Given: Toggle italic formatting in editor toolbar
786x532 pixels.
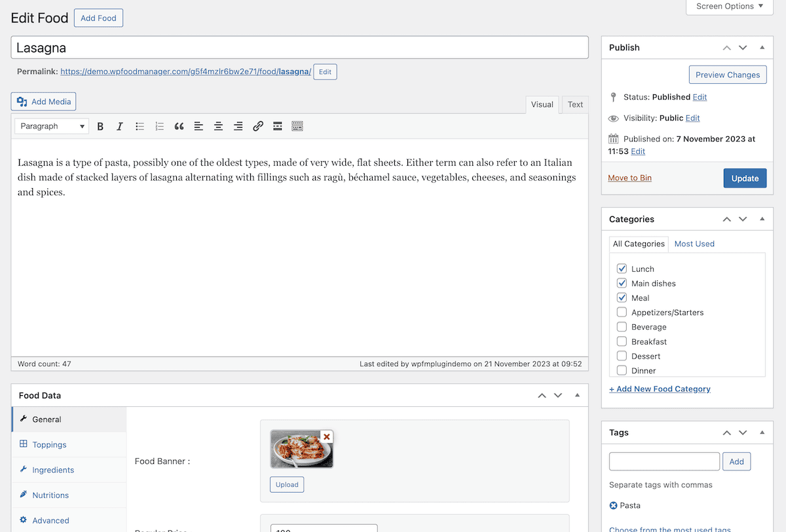Looking at the screenshot, I should pos(119,126).
